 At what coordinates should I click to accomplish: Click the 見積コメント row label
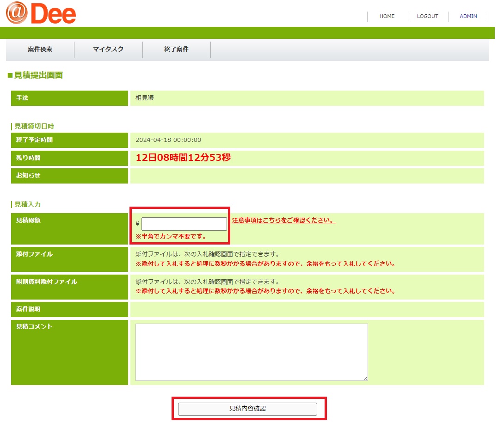click(69, 352)
